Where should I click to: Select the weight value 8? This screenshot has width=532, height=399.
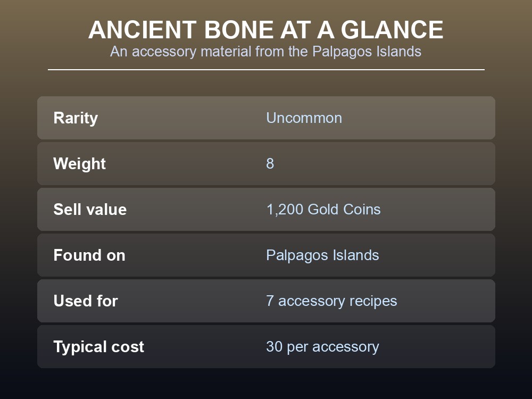tap(270, 164)
